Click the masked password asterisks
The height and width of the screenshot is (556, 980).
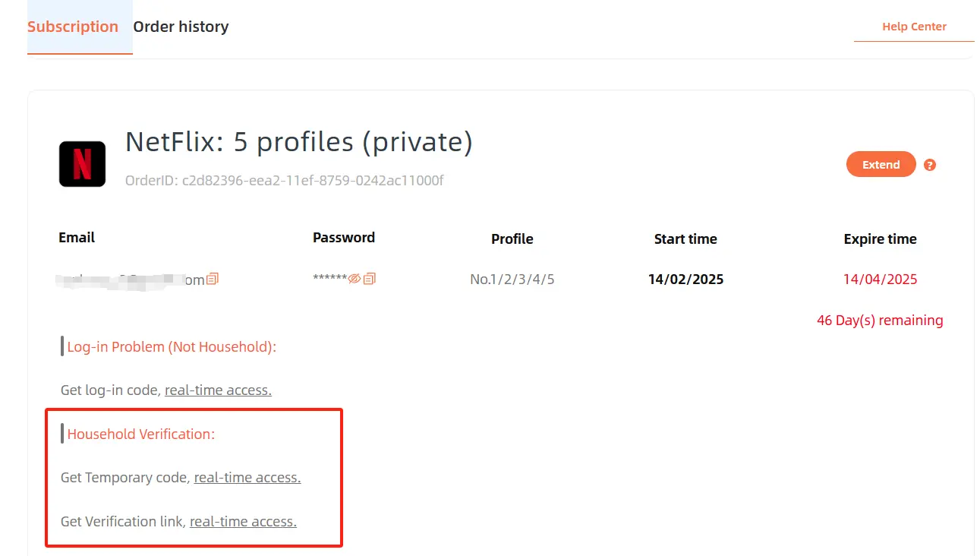pyautogui.click(x=330, y=279)
